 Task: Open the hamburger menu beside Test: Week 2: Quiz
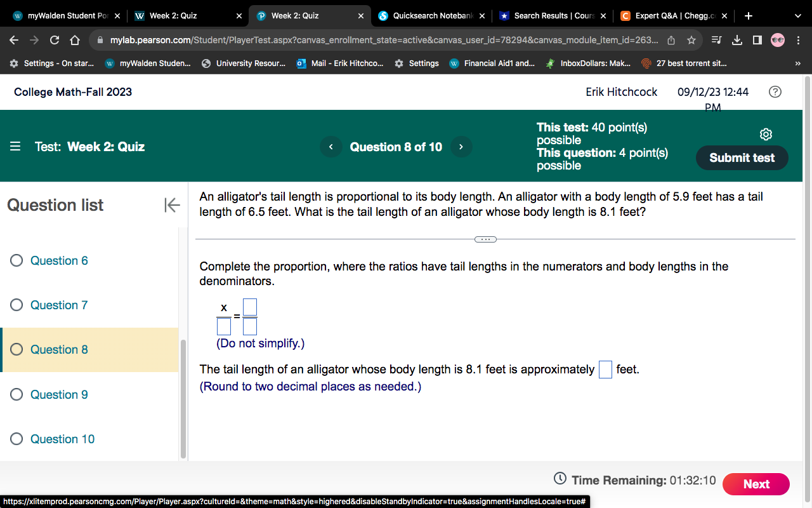(15, 146)
